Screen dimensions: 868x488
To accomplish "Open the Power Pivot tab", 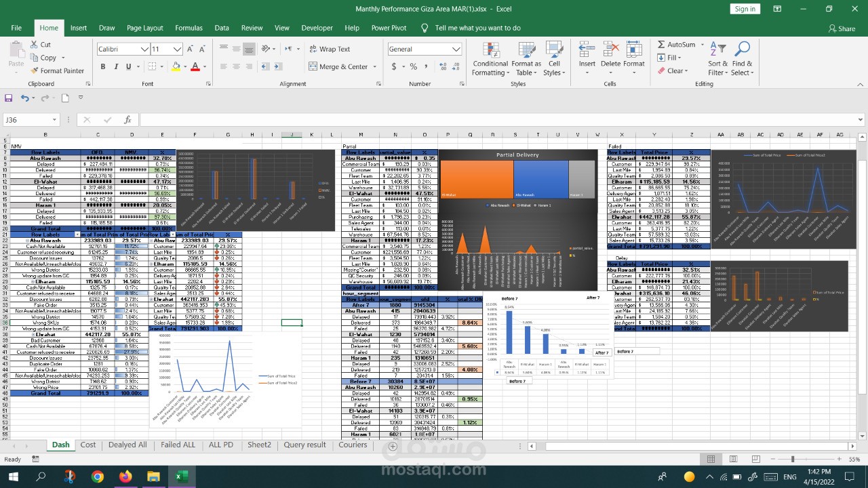I will pyautogui.click(x=389, y=28).
